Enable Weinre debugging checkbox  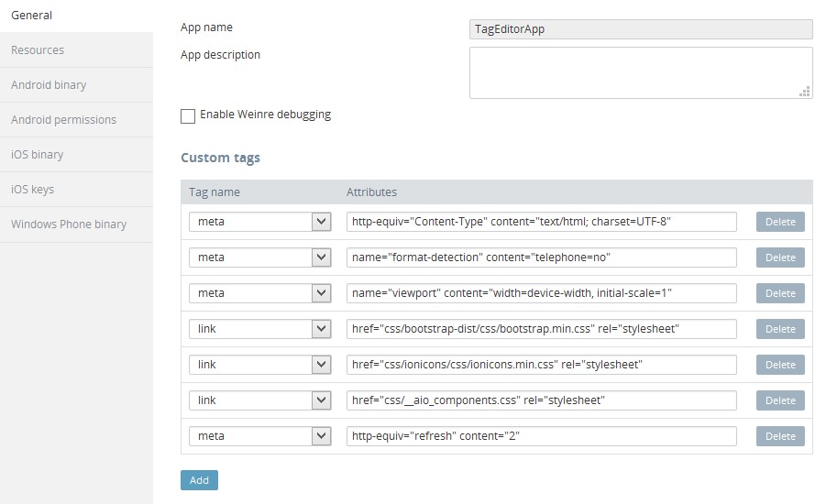(x=188, y=115)
